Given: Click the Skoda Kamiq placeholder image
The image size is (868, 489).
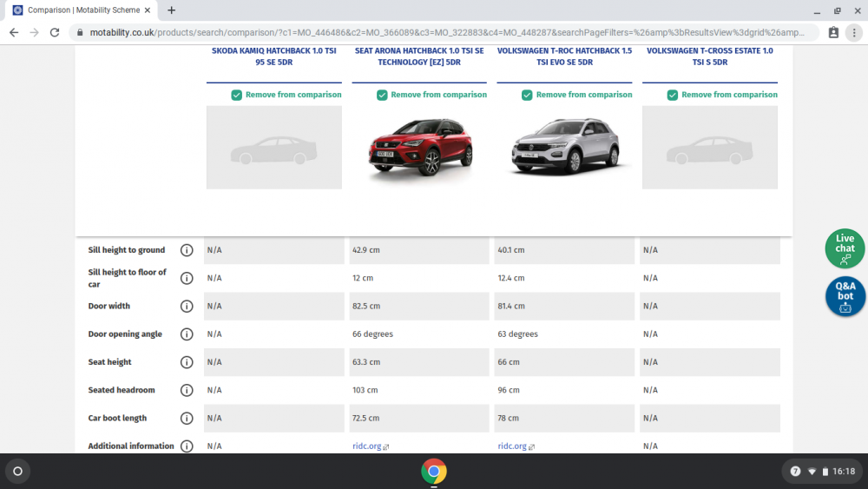Looking at the screenshot, I should (x=274, y=148).
